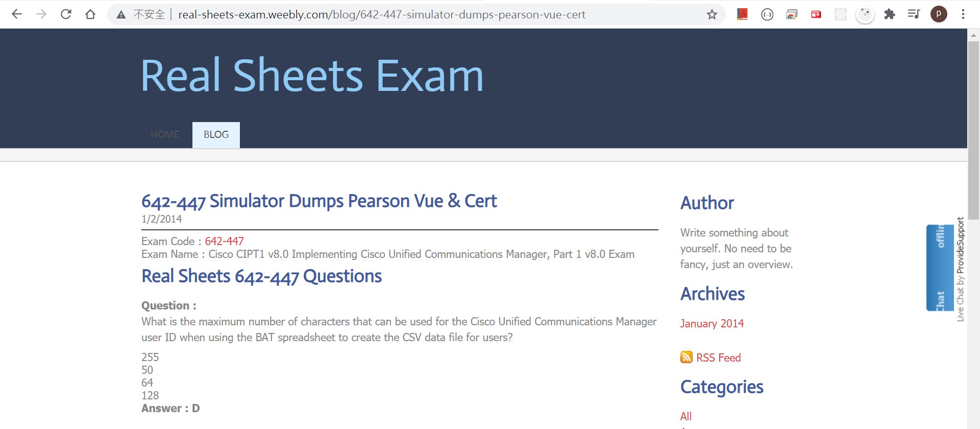Open the profile avatar labeled p
Image resolution: width=980 pixels, height=429 pixels.
click(x=939, y=14)
